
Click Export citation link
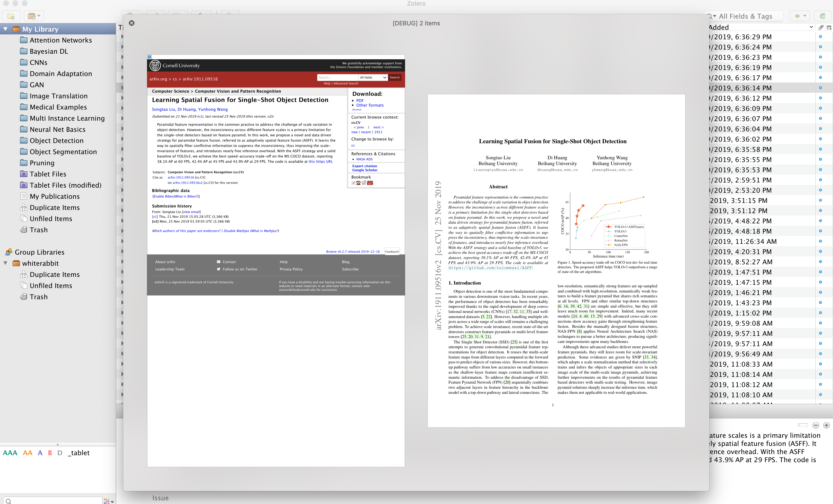click(364, 166)
